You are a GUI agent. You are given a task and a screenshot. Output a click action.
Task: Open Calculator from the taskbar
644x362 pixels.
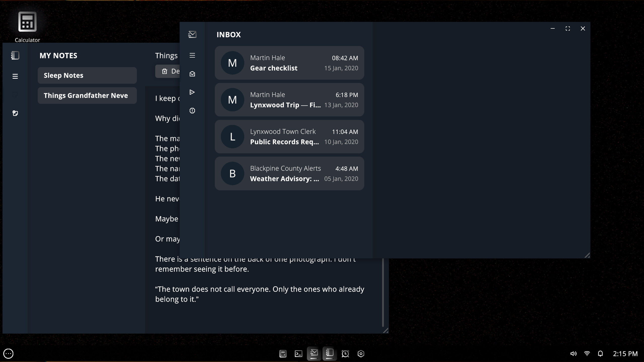[x=283, y=354]
